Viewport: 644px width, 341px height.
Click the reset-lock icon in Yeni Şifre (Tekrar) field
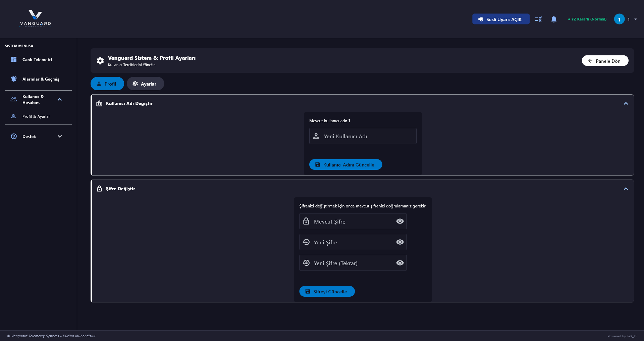(306, 263)
